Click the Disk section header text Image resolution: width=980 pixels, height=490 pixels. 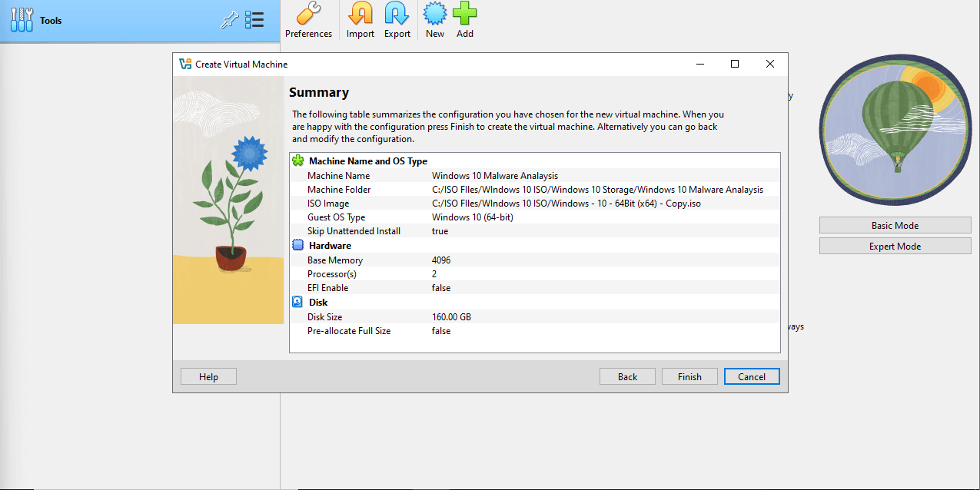(318, 303)
